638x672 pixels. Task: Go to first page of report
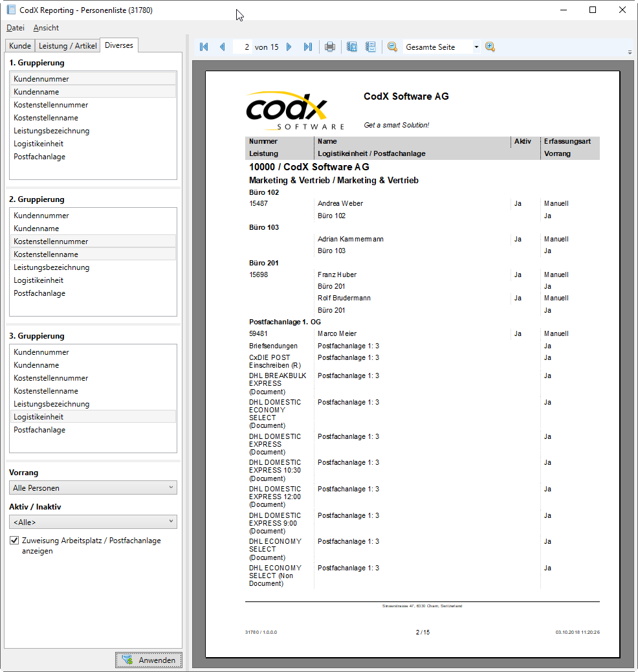pyautogui.click(x=204, y=47)
